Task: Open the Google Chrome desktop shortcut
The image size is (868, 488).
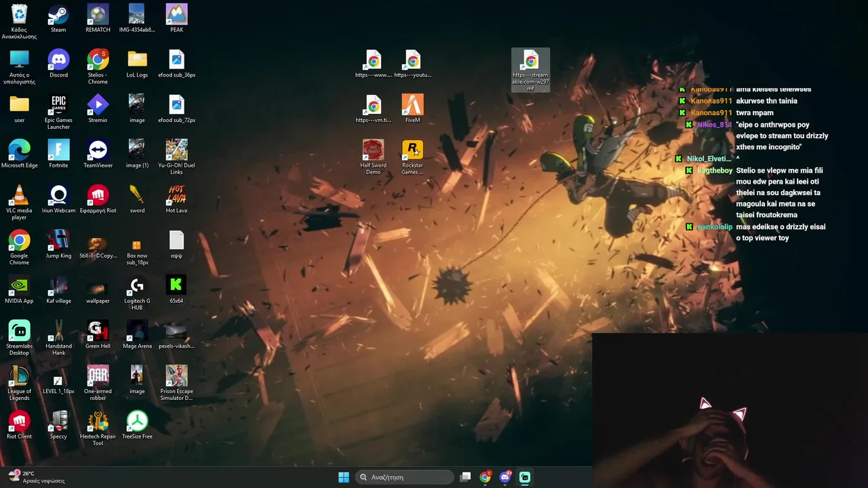Action: [19, 247]
